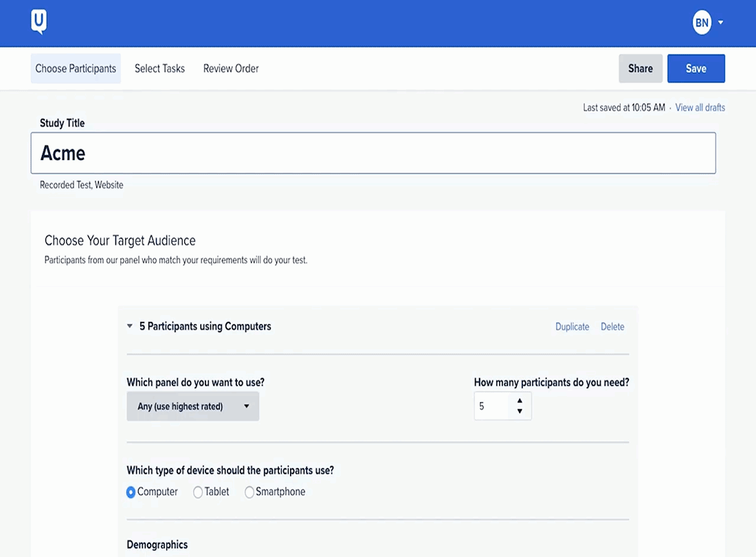The image size is (756, 557).
Task: Click the Which panel do you want to use? label
Action: 196,382
